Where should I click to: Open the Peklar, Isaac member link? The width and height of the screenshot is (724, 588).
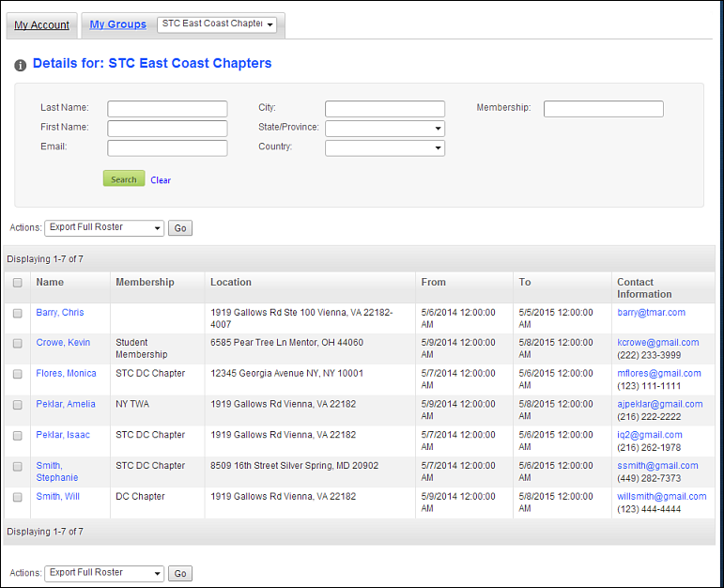(x=63, y=435)
